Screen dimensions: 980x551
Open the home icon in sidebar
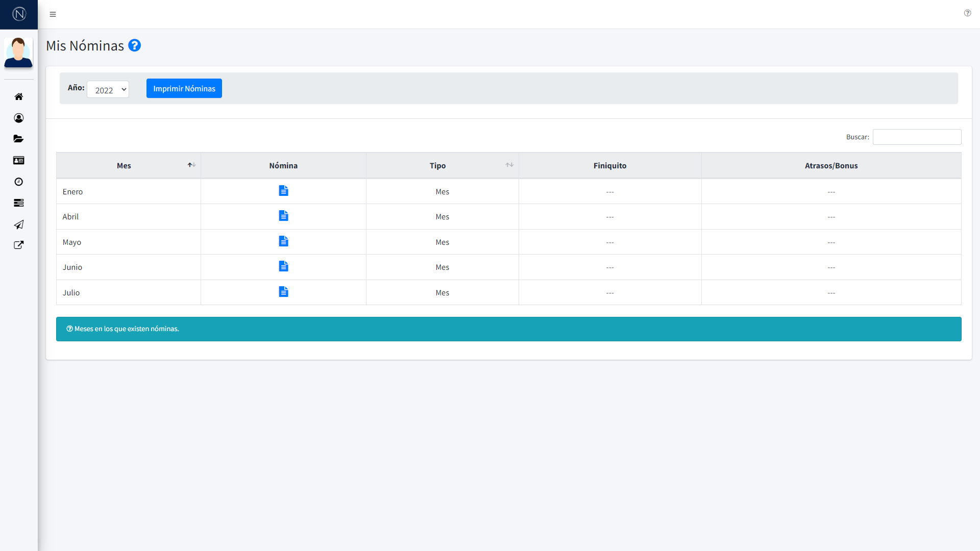click(19, 97)
